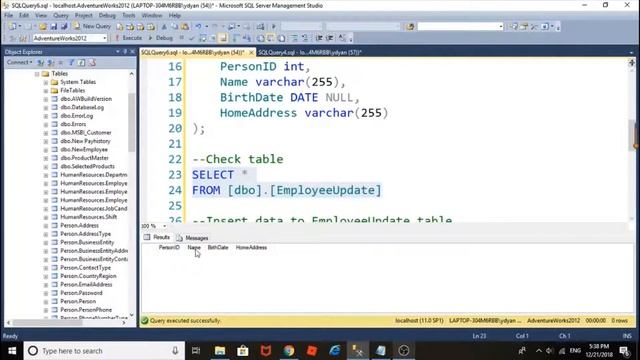Click the PersonID column header in results
Viewport: 640px width, 360px height.
tap(169, 247)
